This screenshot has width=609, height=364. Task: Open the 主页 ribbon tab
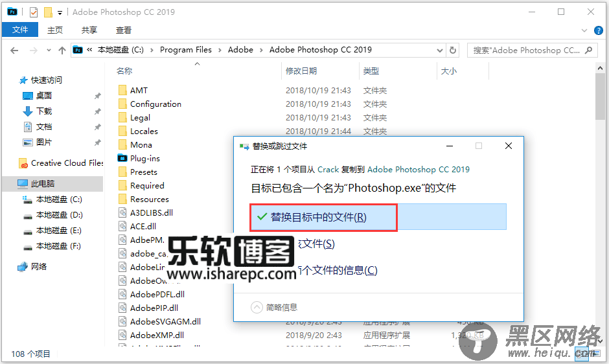point(55,30)
